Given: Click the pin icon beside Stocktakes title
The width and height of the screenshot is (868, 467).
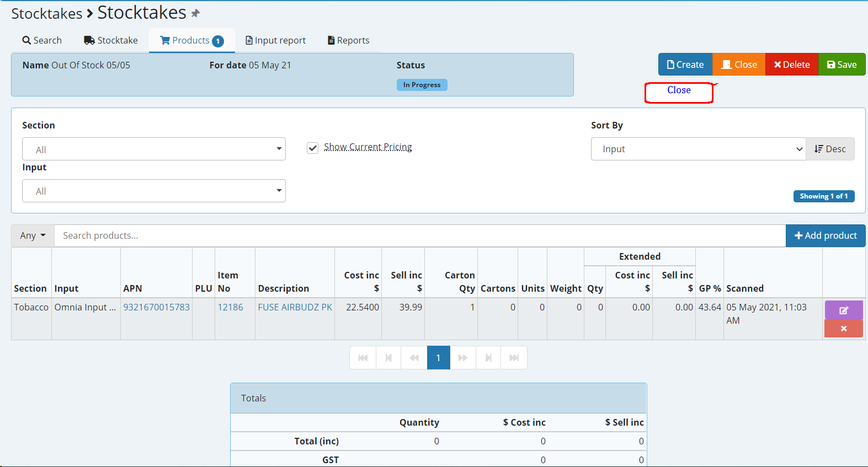Looking at the screenshot, I should (x=195, y=13).
